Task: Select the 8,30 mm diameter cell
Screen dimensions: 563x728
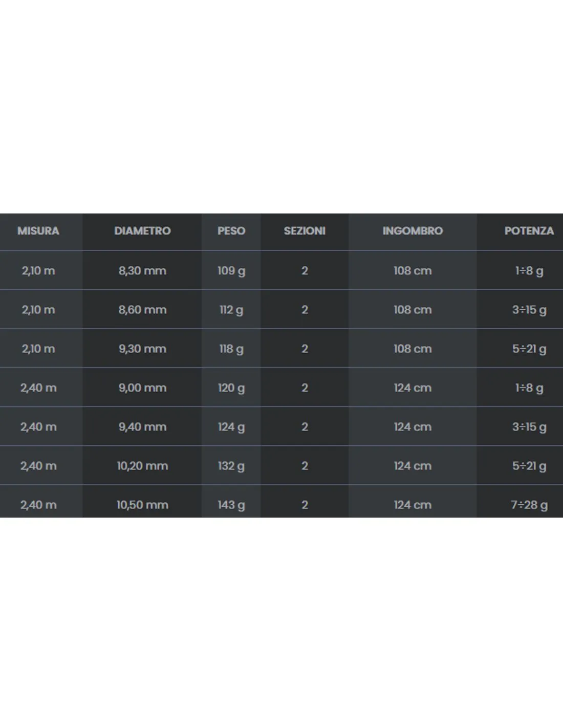Action: (142, 270)
